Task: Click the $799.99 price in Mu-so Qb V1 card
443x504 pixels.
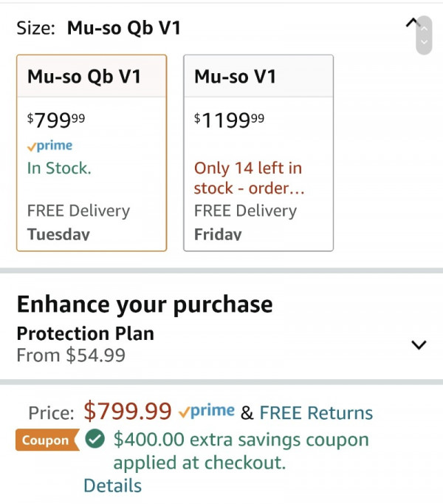Action: (x=56, y=120)
